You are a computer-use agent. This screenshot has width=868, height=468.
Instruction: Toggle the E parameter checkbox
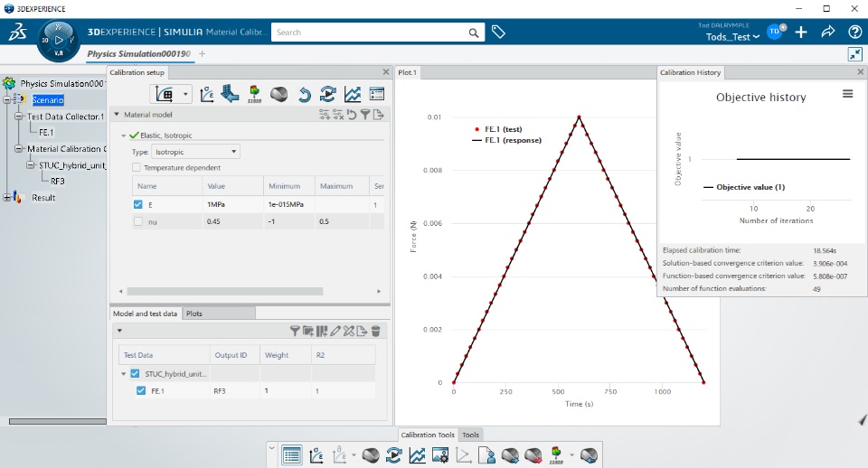(137, 204)
